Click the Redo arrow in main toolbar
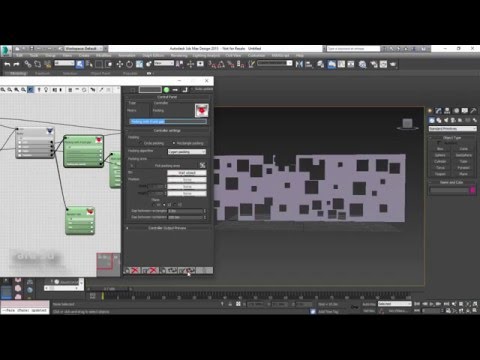Image resolution: width=480 pixels, height=360 pixels. (x=16, y=64)
